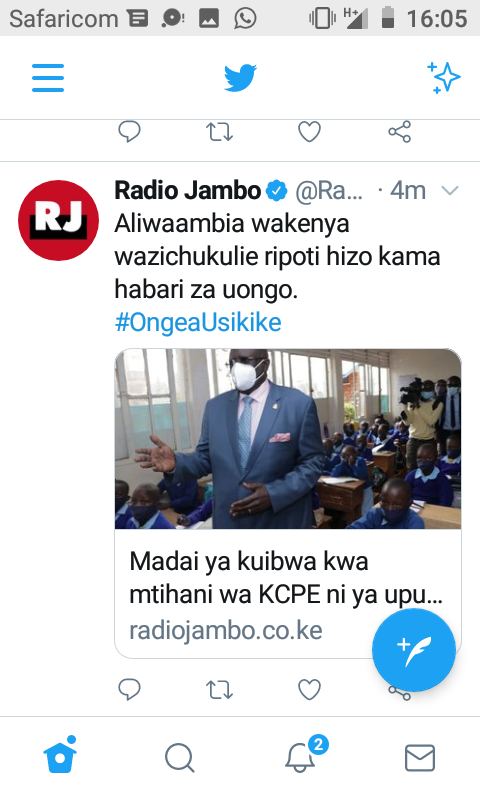Open the hamburger navigation menu
This screenshot has width=480, height=800.
click(x=48, y=78)
